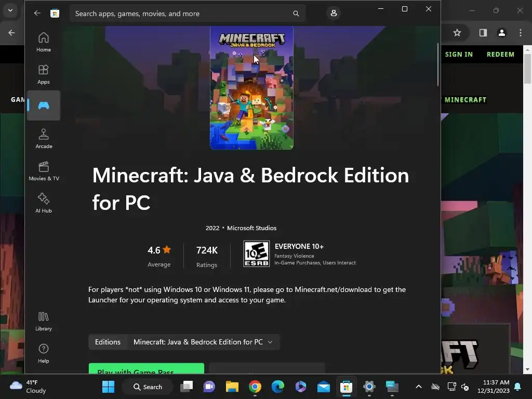Screen dimensions: 532x399
Task: Click the taskbar Search box
Action: tap(148, 387)
